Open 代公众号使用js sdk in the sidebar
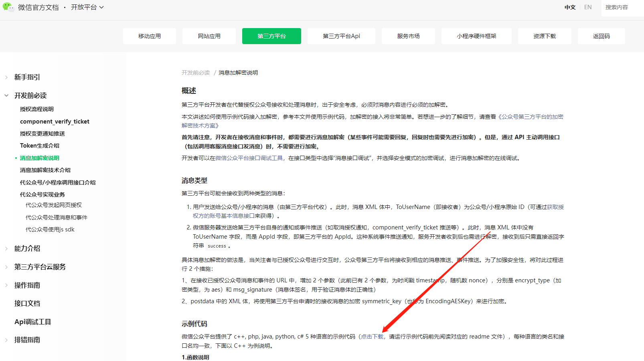644x361 pixels. [x=50, y=229]
